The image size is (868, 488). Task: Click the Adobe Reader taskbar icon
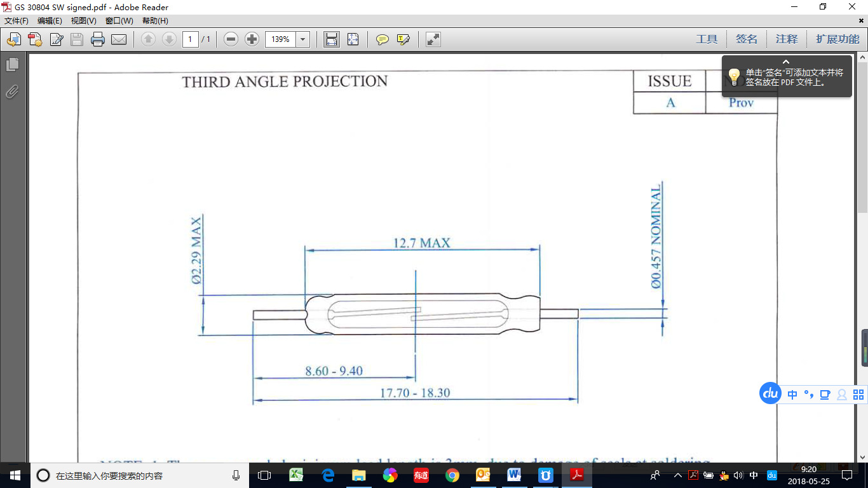pyautogui.click(x=577, y=475)
